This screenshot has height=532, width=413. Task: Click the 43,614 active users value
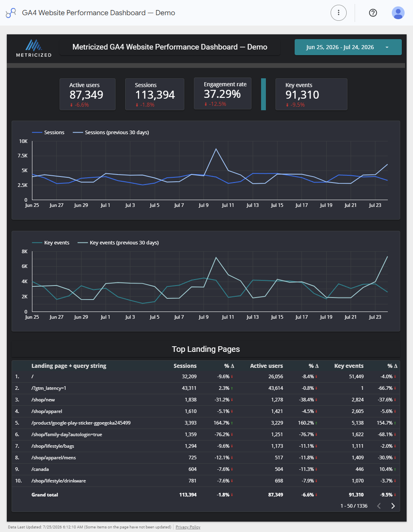[276, 388]
